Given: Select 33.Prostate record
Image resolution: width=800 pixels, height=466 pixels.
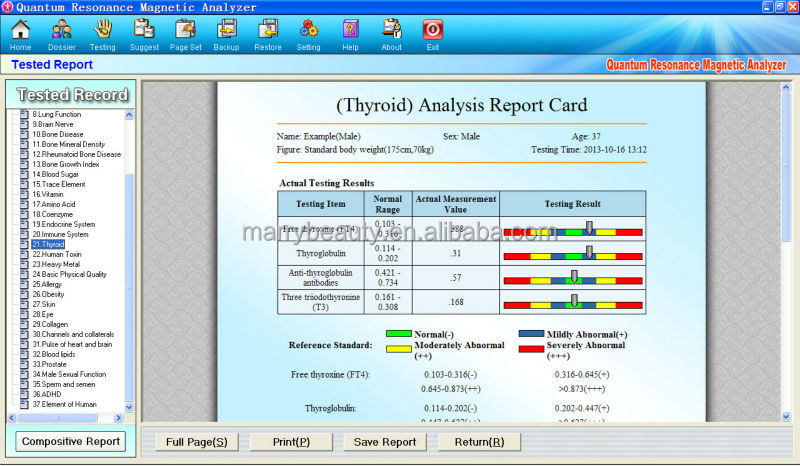Looking at the screenshot, I should coord(49,364).
